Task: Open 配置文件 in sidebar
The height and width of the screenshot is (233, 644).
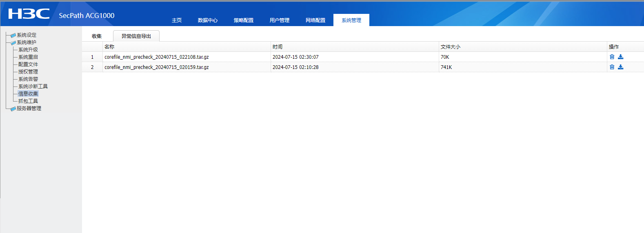Action: click(28, 64)
